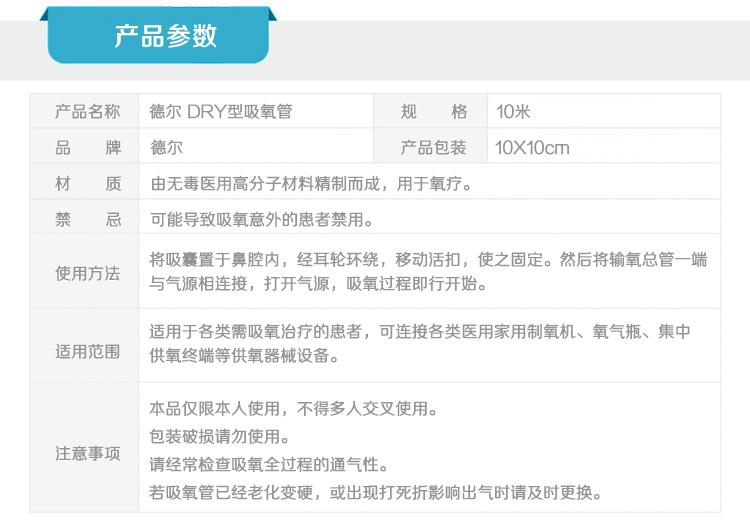Viewport: 750px width, 530px height.
Task: Click the product name 德尔 DRY型吸氧管
Action: pos(220,111)
